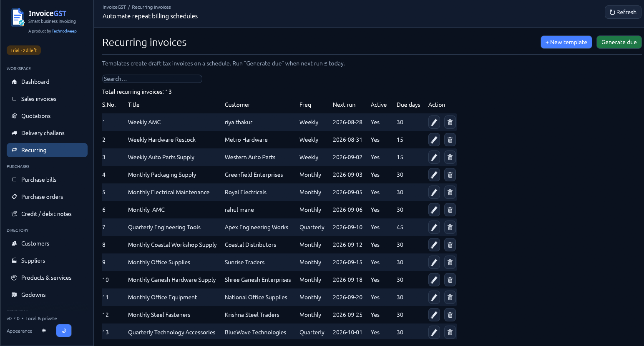Screen dimensions: 644x346
Task: Select customer cell riya thakur
Action: coord(239,122)
